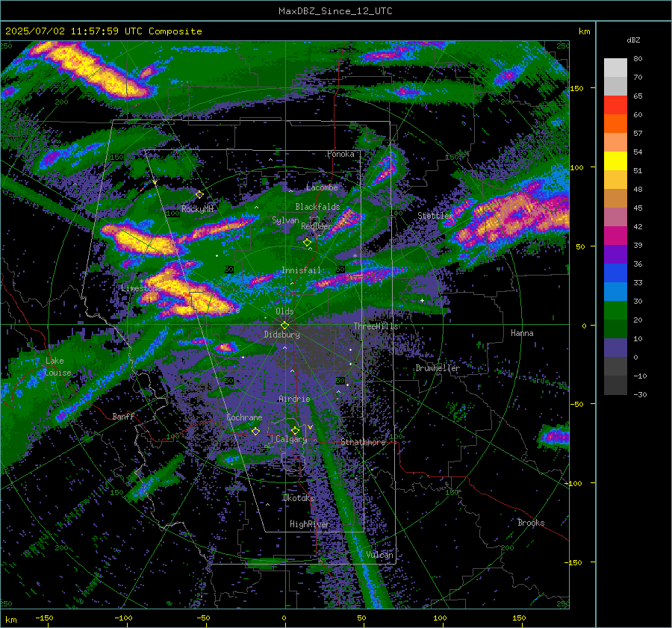672x628 pixels.
Task: Click the Innisfail city label
Action: pyautogui.click(x=302, y=270)
